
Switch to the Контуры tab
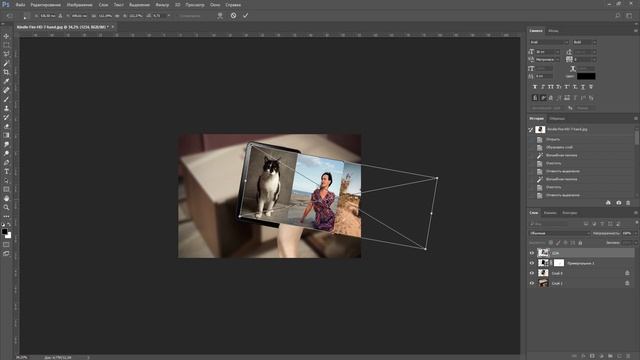click(x=569, y=213)
